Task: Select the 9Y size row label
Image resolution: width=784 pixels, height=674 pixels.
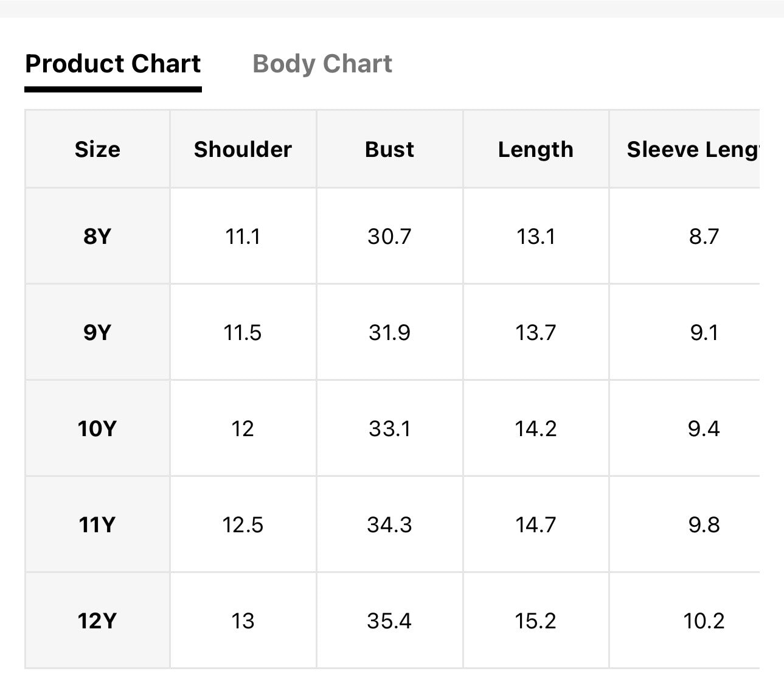Action: 97,332
